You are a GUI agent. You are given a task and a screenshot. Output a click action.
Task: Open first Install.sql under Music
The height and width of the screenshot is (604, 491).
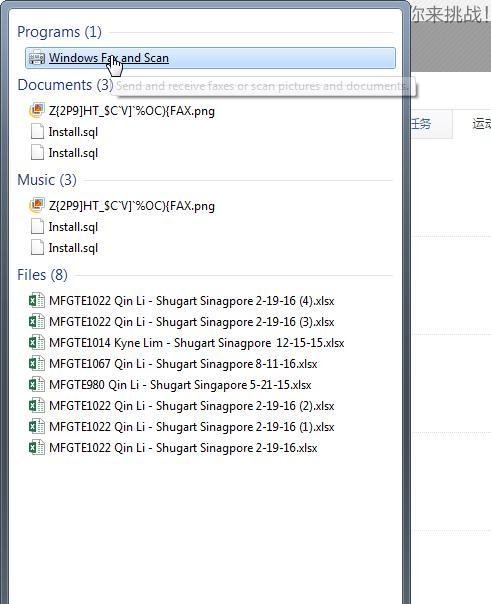[73, 227]
